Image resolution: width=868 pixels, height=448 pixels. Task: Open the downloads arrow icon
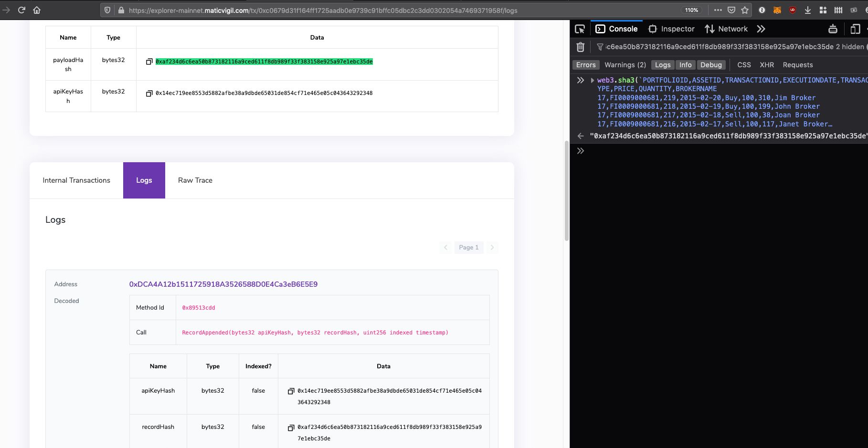tap(808, 10)
